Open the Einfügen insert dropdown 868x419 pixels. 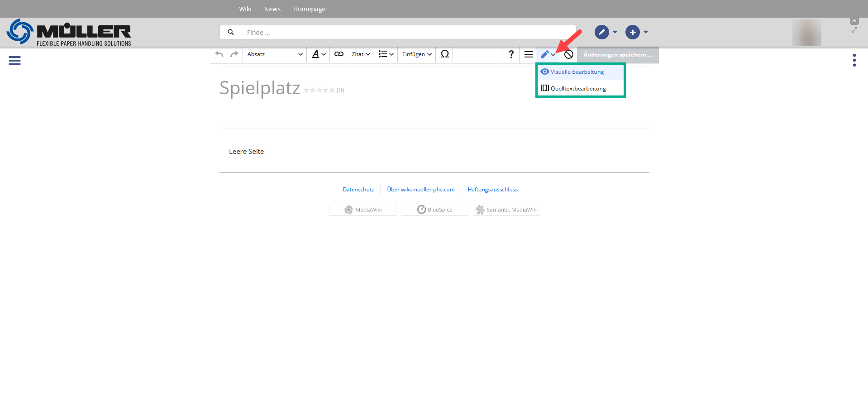tap(416, 54)
